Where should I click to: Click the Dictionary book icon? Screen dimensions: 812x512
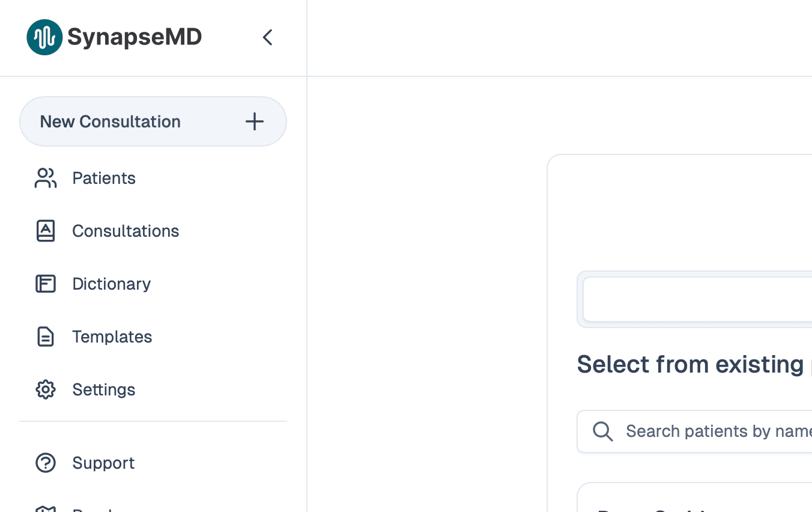45,284
